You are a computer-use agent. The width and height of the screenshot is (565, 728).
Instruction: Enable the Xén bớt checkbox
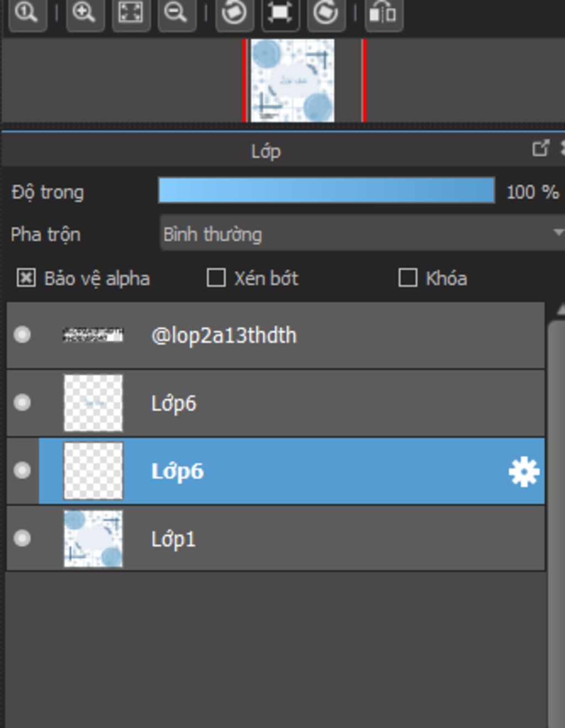point(216,278)
